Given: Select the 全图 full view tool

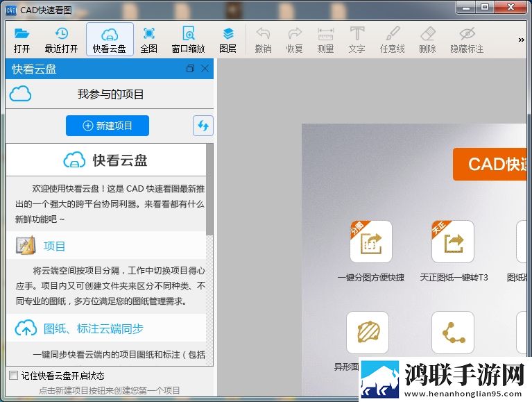Looking at the screenshot, I should coord(148,40).
